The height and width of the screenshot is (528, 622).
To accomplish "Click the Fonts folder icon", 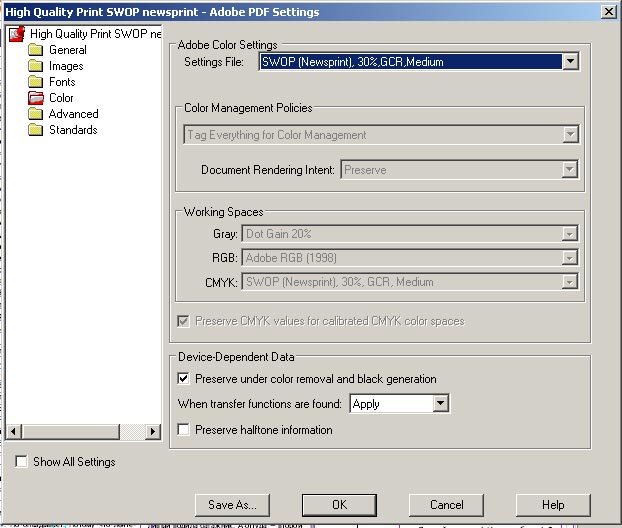I will click(x=36, y=82).
